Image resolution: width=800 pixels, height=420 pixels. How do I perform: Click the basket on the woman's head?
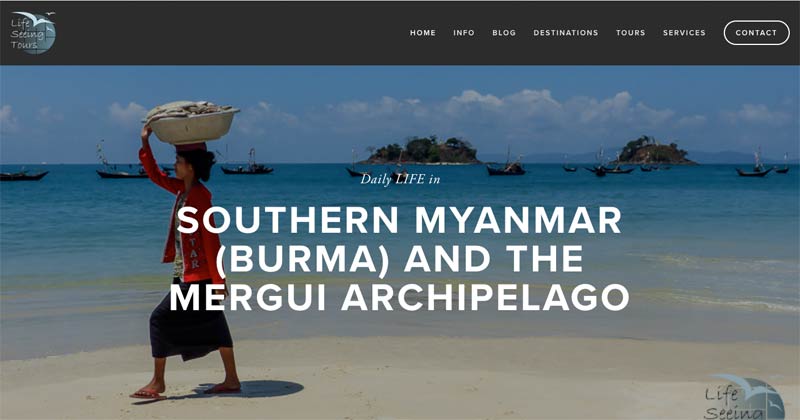[x=191, y=122]
